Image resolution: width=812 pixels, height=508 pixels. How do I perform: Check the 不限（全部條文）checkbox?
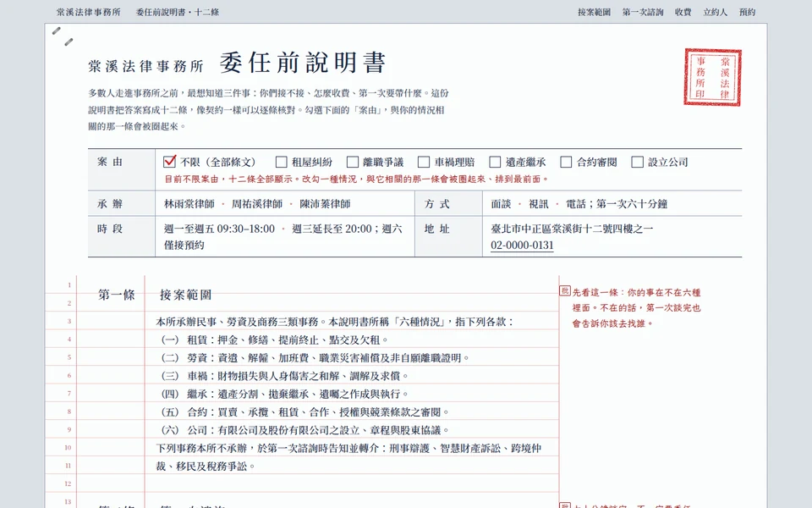(x=169, y=162)
